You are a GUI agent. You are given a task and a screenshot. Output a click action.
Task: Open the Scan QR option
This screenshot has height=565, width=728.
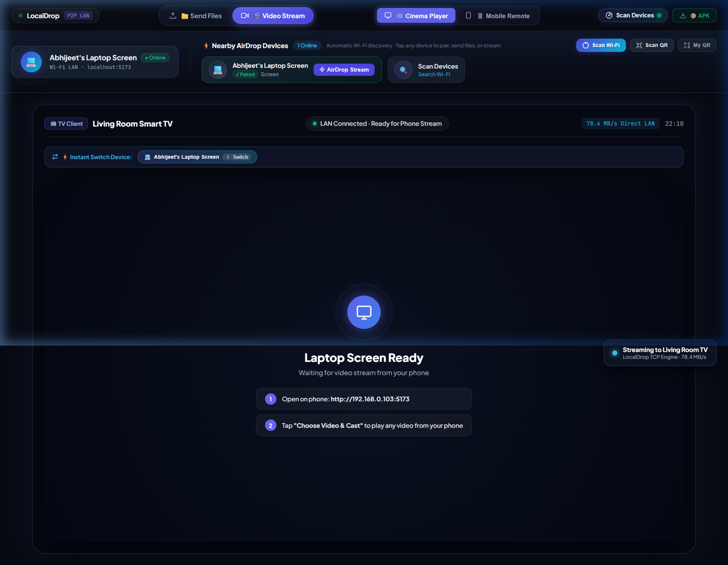[x=651, y=45]
